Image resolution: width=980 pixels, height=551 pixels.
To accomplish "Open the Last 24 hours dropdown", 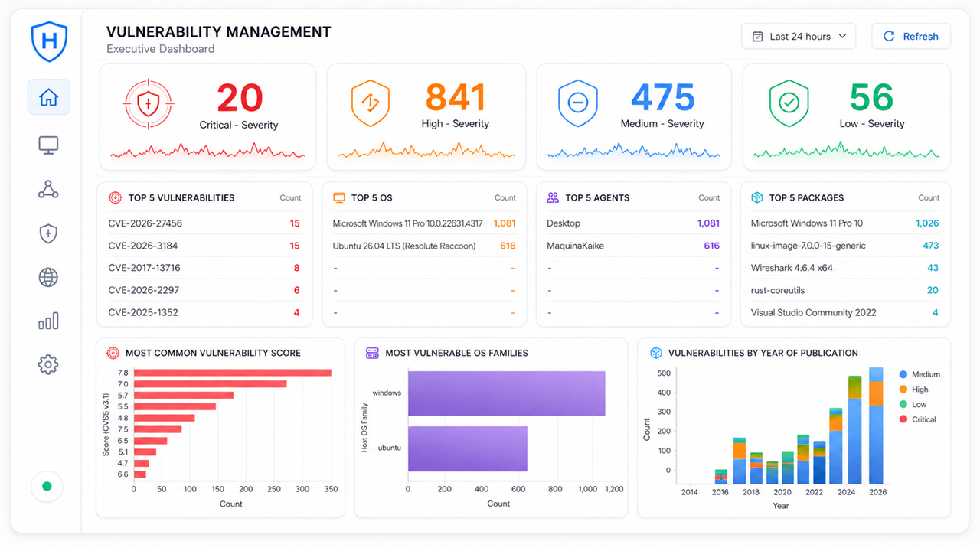I will click(x=799, y=36).
